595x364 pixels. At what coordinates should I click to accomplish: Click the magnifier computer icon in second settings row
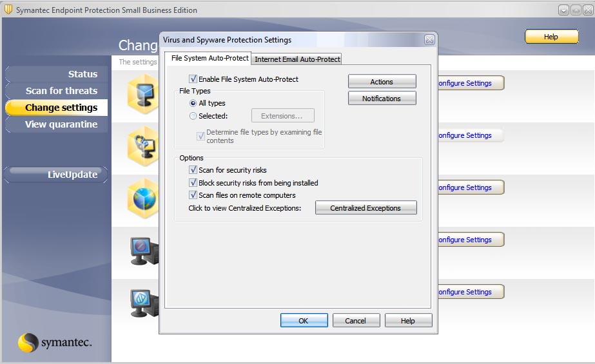(x=144, y=146)
